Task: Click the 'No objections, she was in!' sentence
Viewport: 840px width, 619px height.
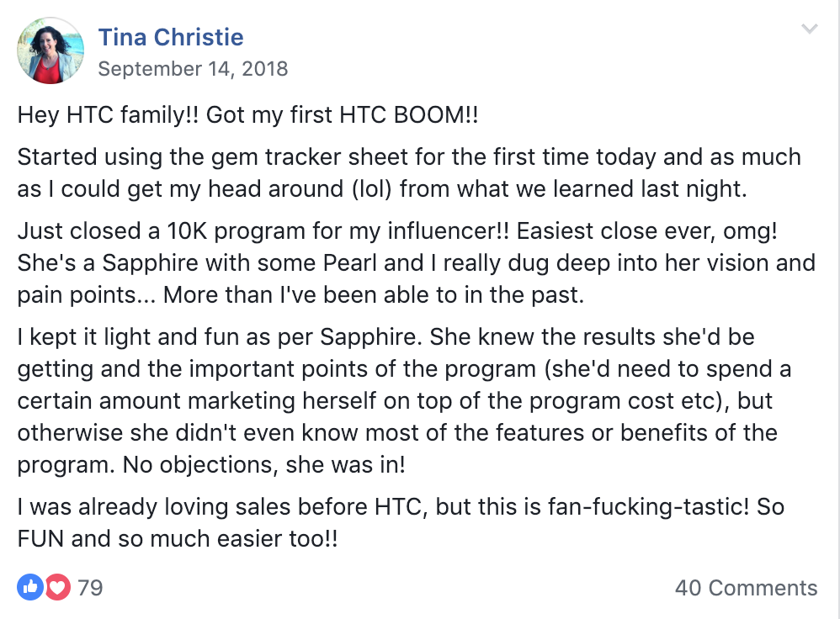Action: pos(264,465)
